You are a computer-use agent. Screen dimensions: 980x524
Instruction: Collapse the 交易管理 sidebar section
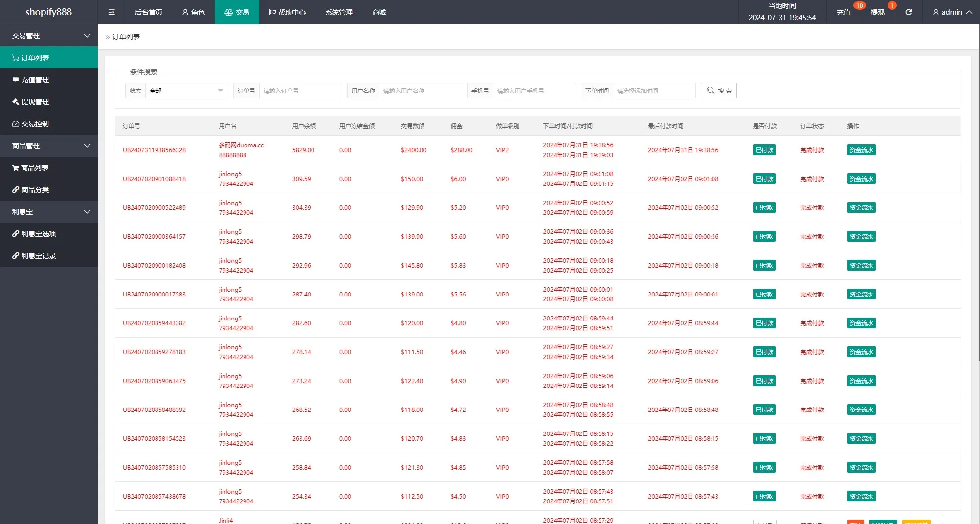(49, 36)
